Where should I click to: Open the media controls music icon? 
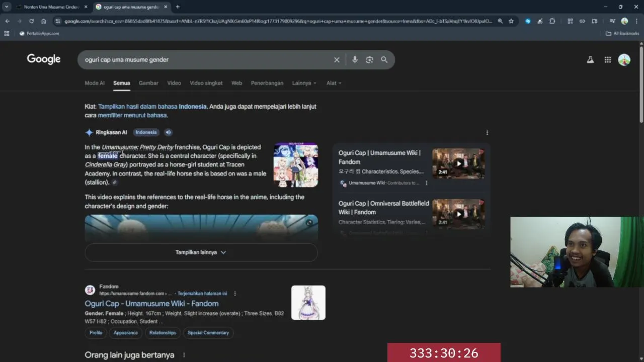click(612, 21)
